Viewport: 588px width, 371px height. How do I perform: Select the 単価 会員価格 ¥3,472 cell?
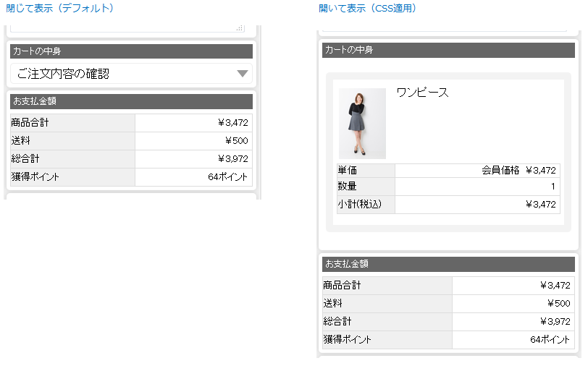[477, 171]
